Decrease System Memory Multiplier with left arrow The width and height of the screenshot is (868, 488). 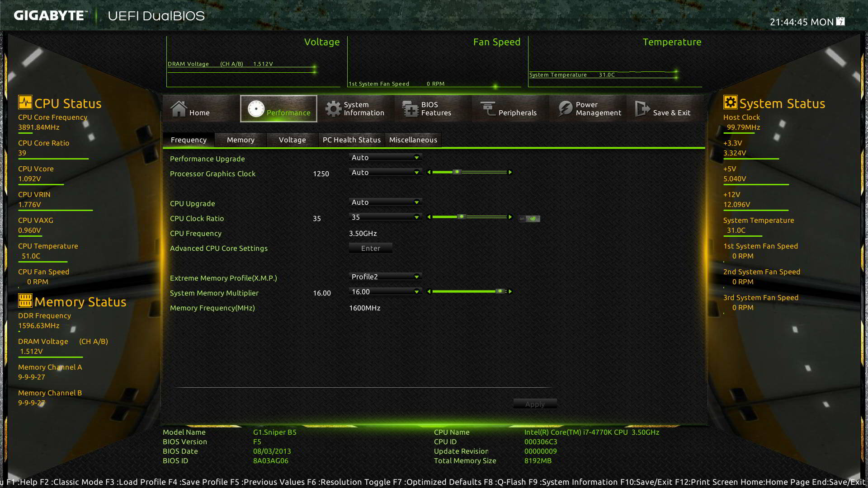pyautogui.click(x=429, y=291)
